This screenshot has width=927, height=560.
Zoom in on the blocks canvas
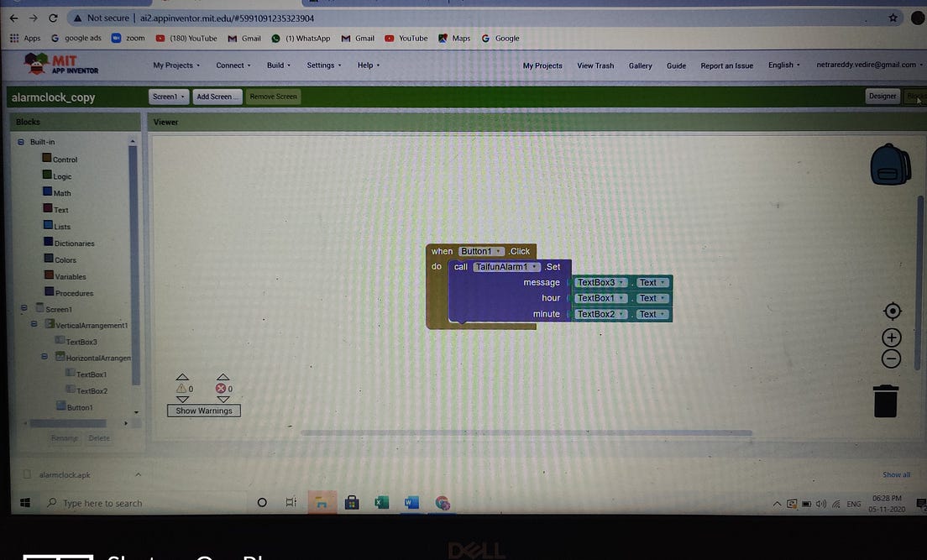point(890,337)
